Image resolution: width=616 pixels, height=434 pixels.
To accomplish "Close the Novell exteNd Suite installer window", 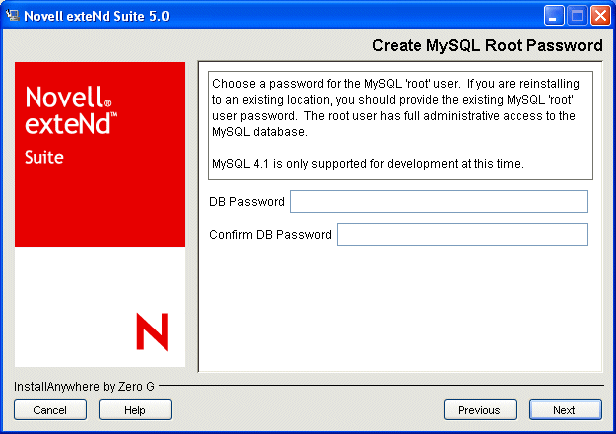I will 600,16.
